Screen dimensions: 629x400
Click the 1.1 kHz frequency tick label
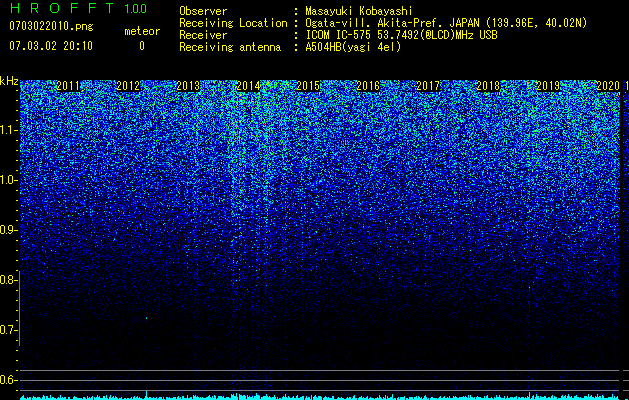(x=7, y=130)
